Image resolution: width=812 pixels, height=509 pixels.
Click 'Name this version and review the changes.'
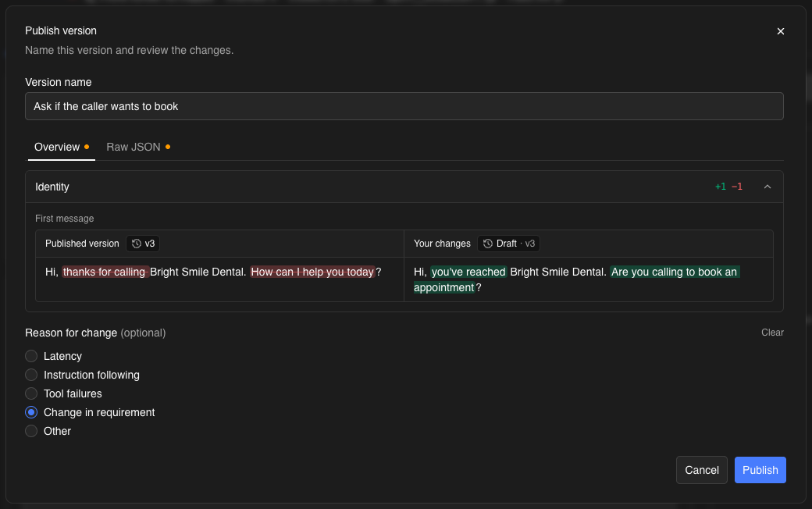click(130, 50)
